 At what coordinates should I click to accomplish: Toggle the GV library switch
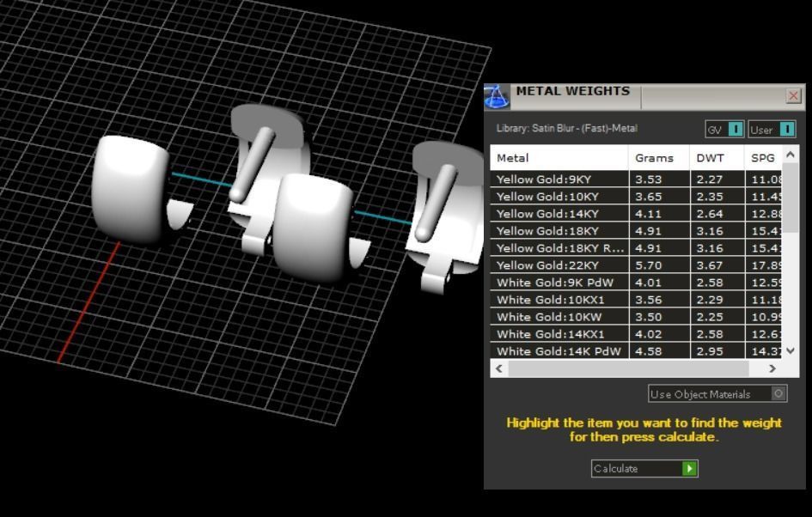724,130
